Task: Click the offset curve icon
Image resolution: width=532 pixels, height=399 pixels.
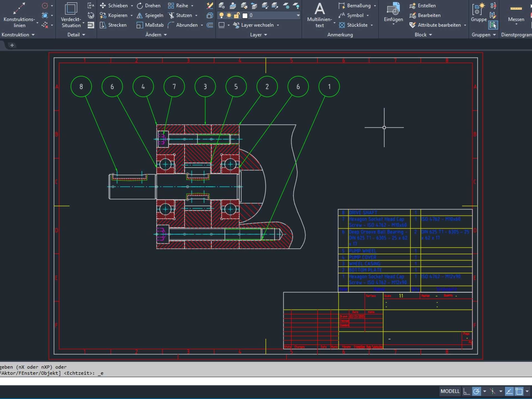Action: (210, 25)
